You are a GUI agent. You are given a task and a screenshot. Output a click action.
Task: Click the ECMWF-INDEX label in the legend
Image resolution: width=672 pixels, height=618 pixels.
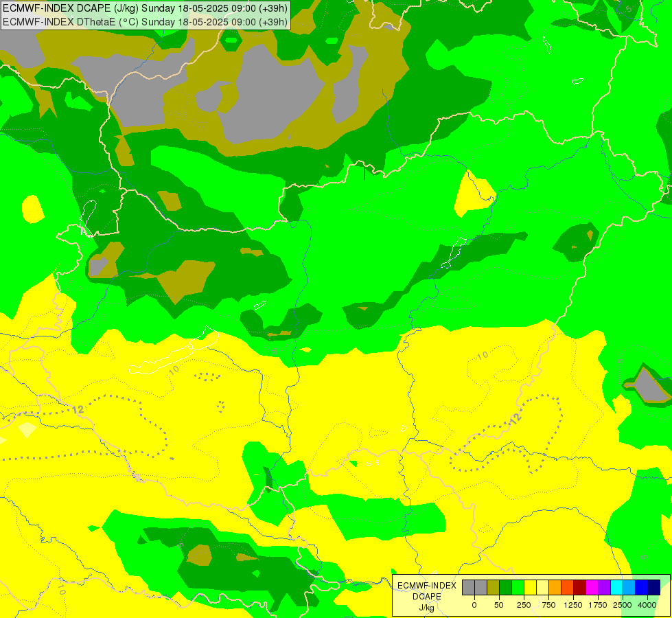[x=427, y=586]
